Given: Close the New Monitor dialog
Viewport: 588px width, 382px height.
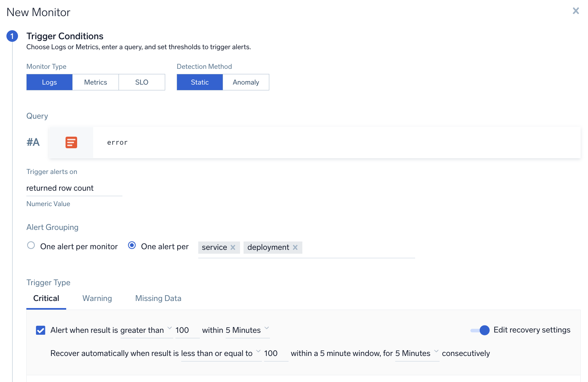Looking at the screenshot, I should click(x=575, y=11).
